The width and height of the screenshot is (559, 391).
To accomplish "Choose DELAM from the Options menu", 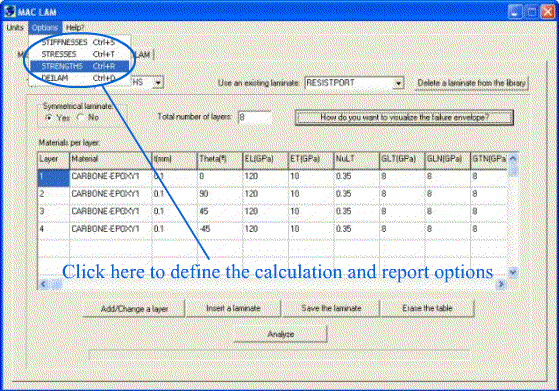I will pyautogui.click(x=79, y=78).
